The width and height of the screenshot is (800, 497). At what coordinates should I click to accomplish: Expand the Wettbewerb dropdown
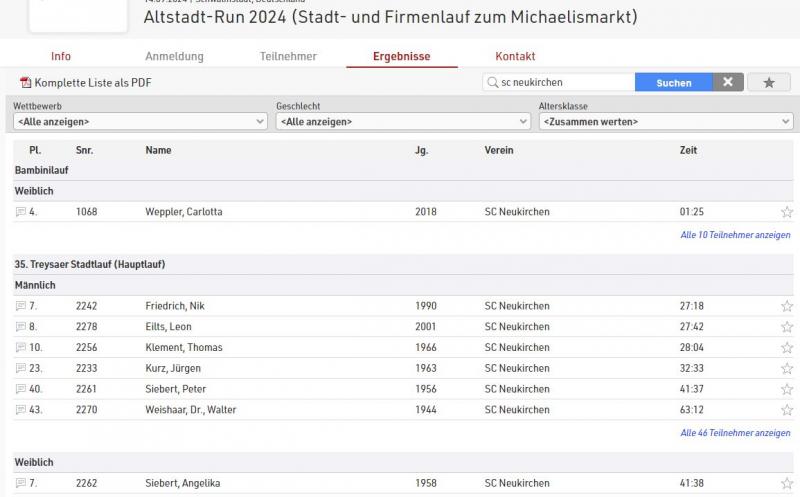tap(140, 121)
